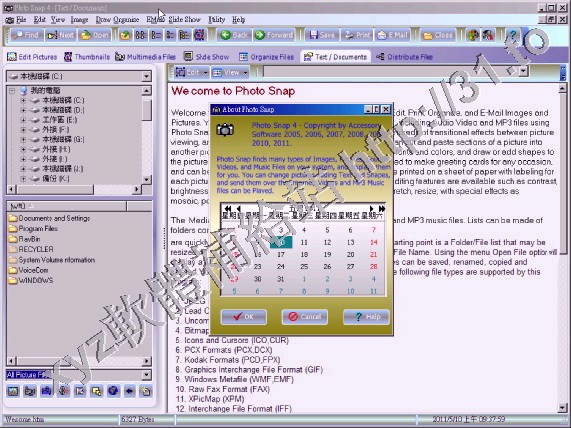Open the File menu
The image size is (571, 428).
tap(21, 20)
